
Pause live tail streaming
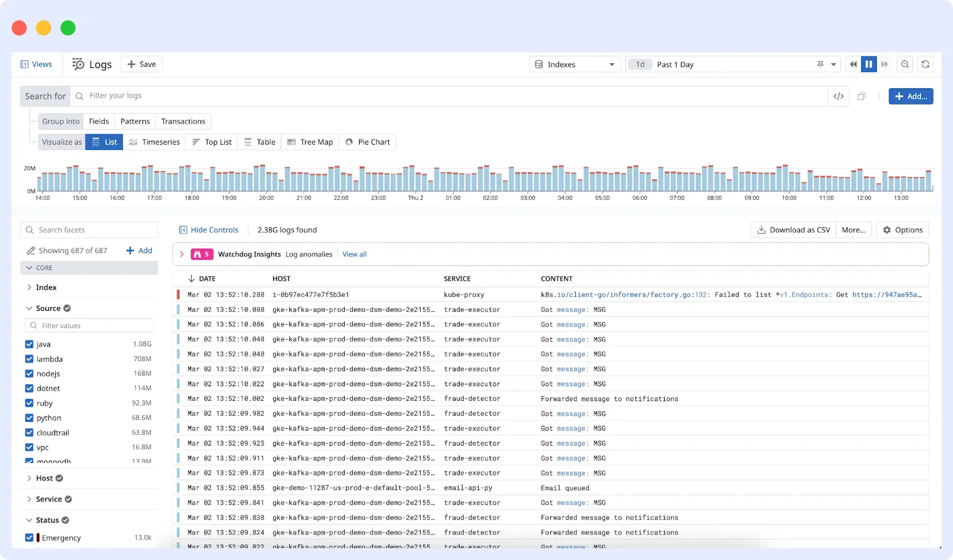(868, 64)
